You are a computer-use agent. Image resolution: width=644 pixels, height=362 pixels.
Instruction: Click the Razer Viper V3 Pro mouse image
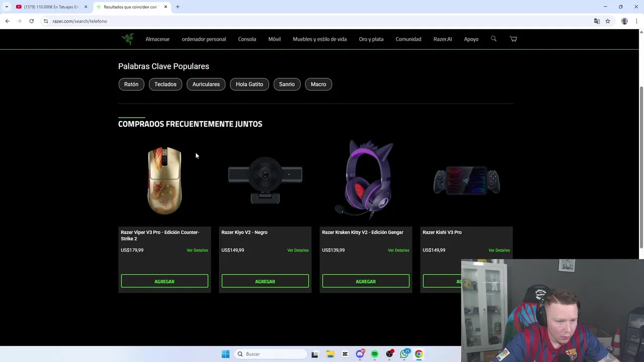coord(165,180)
